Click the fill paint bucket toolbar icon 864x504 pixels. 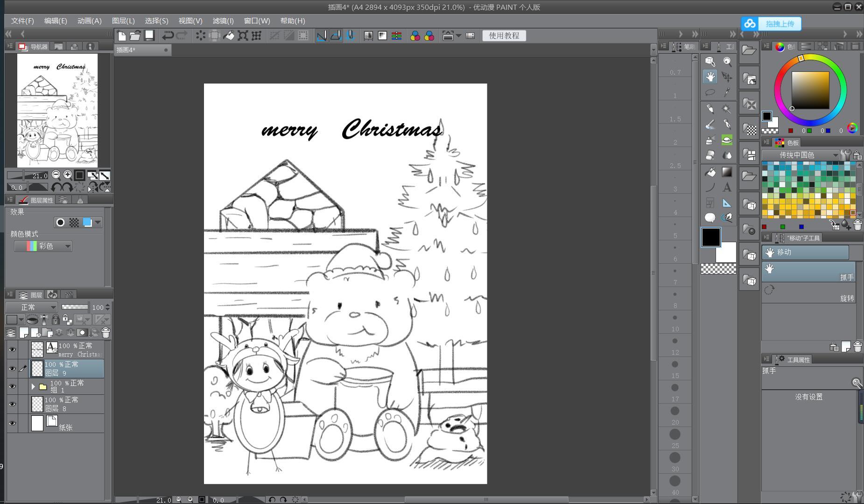point(229,35)
